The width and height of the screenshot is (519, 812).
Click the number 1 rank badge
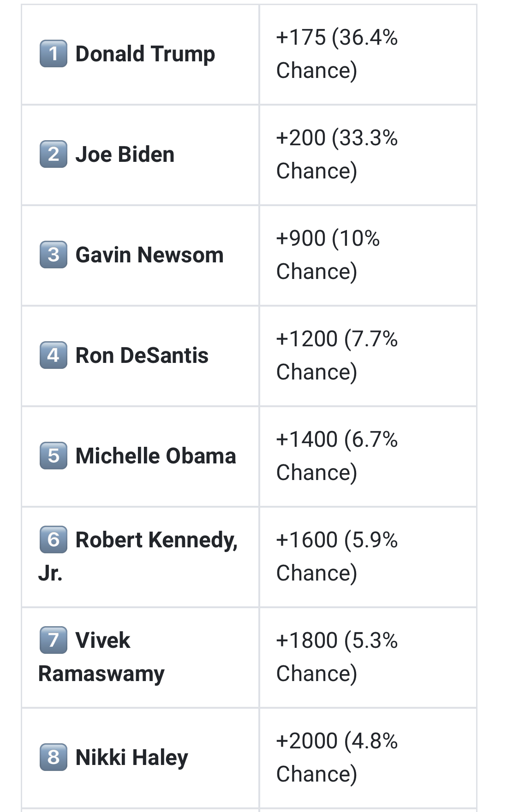pos(54,54)
